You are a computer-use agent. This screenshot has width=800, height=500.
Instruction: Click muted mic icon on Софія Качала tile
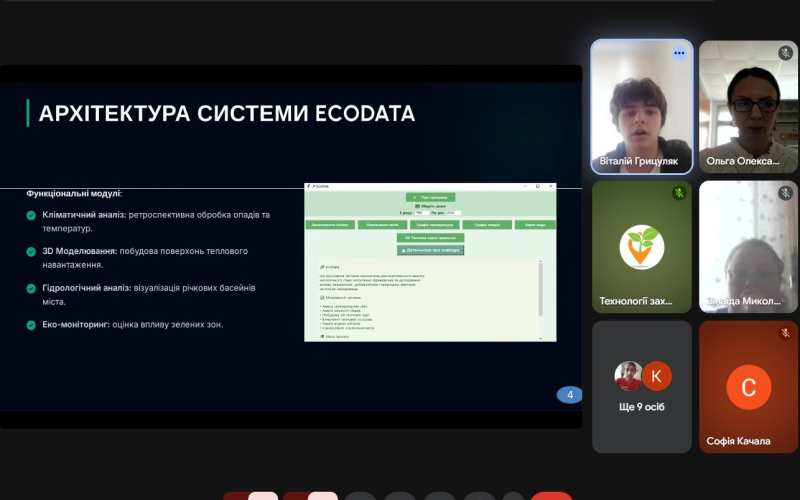785,333
